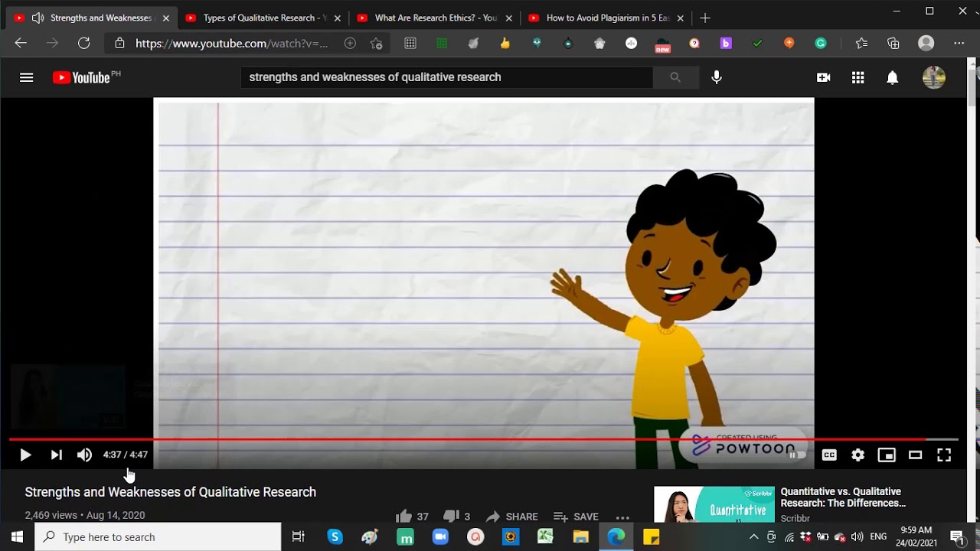Open the YouTube apps grid
This screenshot has height=551, width=980.
[858, 77]
